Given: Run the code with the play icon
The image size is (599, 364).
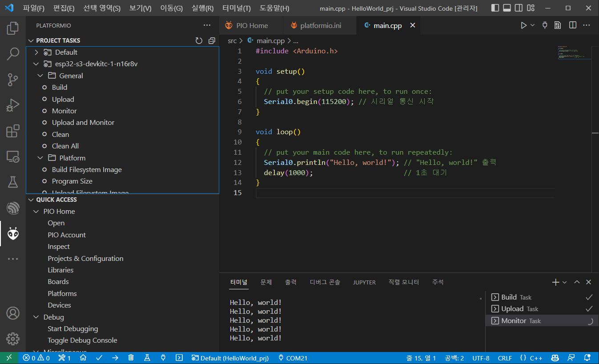Looking at the screenshot, I should click(524, 25).
